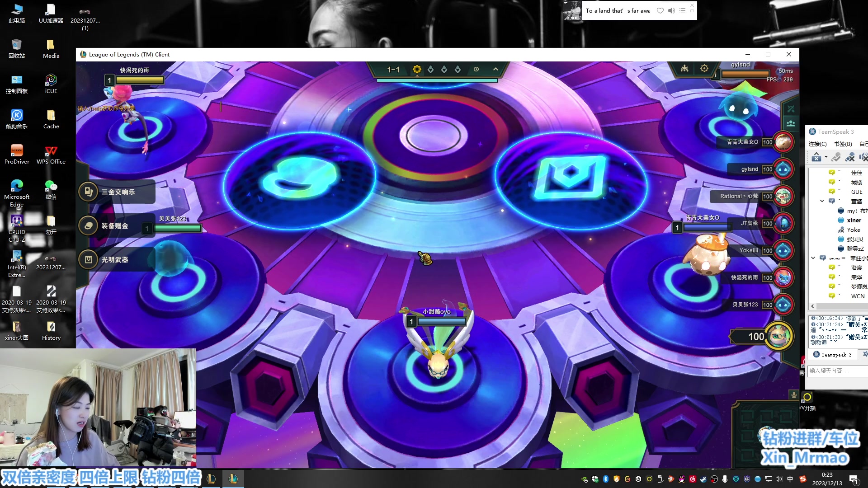Image resolution: width=868 pixels, height=488 pixels.
Task: Collapse the 蕾蕾 channel in TeamSpeak
Action: point(822,201)
